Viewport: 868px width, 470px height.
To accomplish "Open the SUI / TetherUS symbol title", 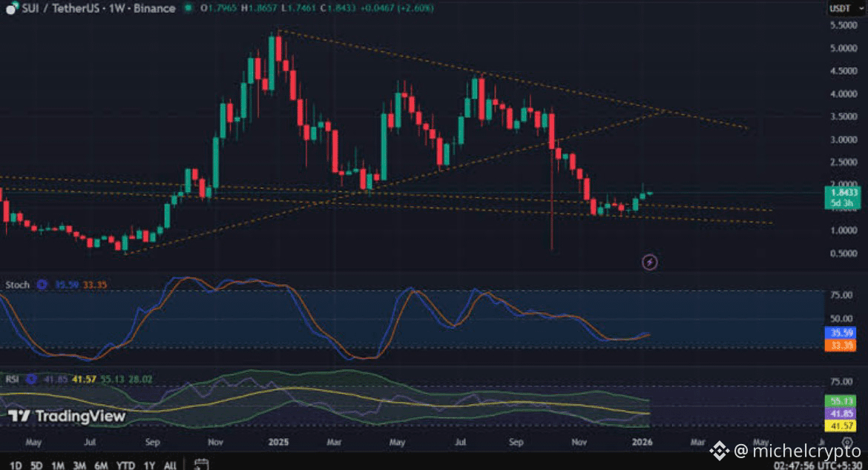I will click(99, 8).
